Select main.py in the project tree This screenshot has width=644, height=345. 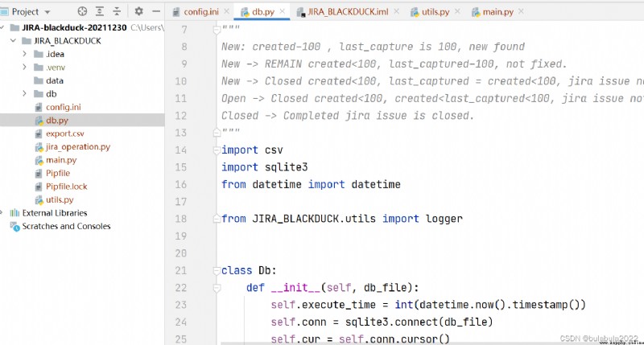(x=61, y=160)
